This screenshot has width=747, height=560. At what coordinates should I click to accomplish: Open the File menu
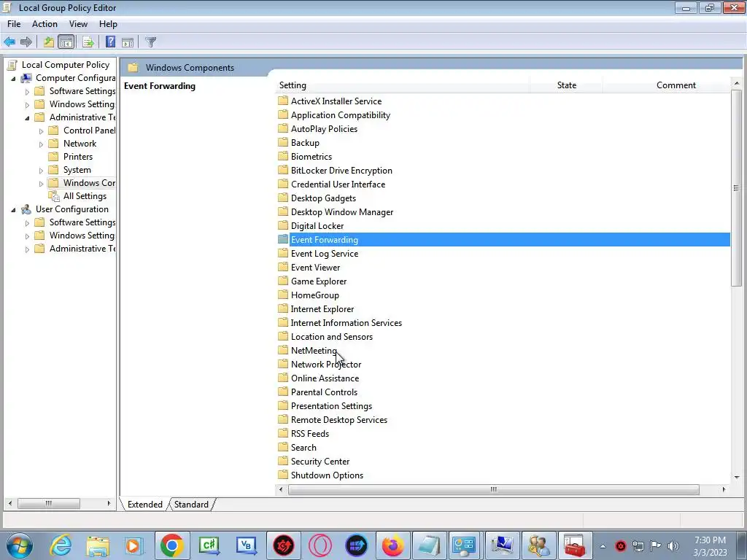[x=14, y=24]
